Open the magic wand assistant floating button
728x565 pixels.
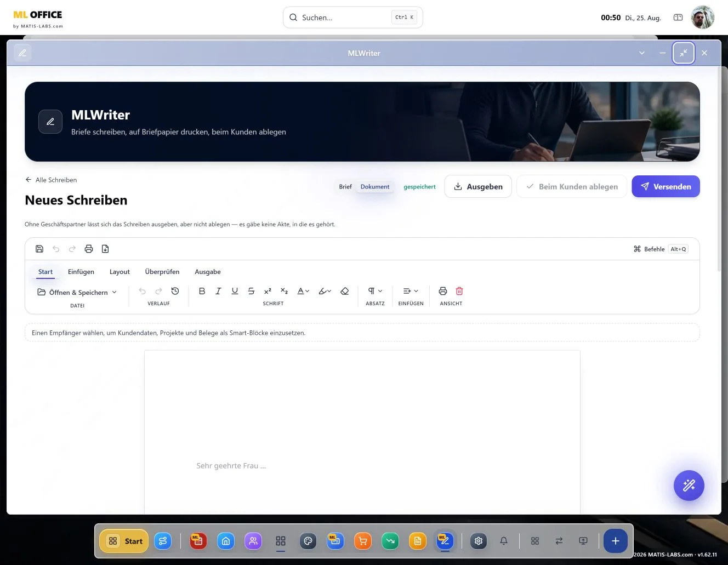[689, 486]
